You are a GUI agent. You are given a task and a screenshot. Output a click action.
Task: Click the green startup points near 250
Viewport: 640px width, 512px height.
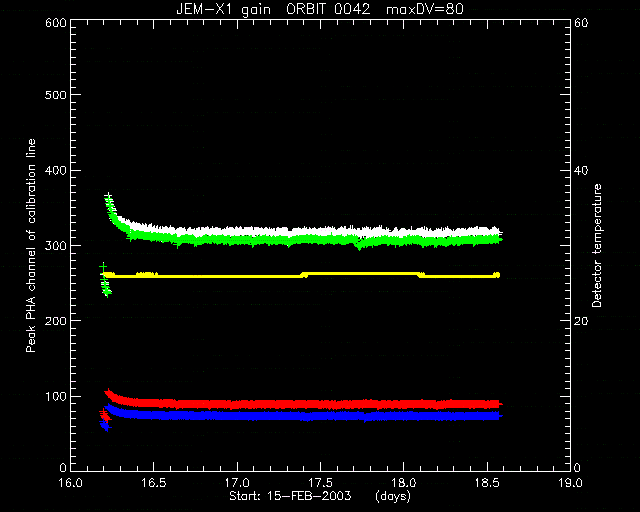pos(105,282)
